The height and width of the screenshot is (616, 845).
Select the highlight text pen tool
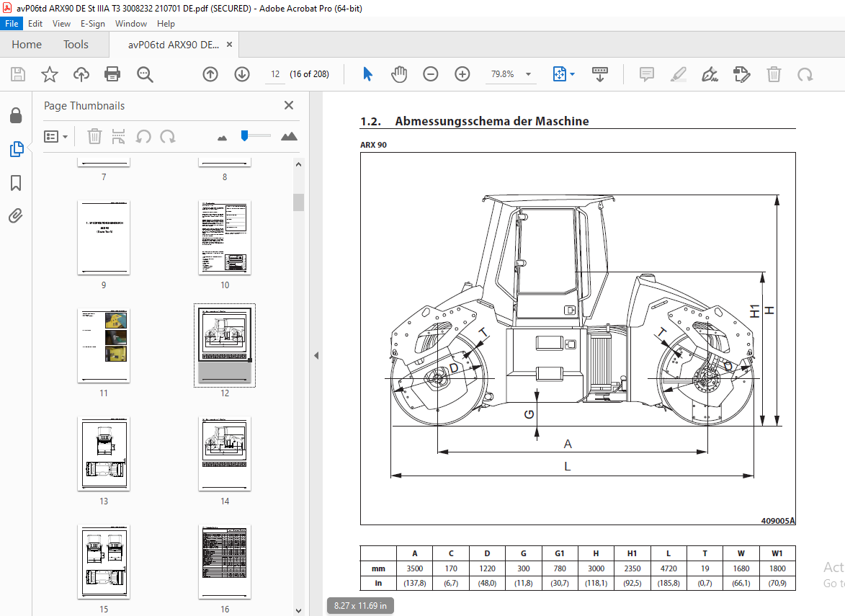(679, 73)
